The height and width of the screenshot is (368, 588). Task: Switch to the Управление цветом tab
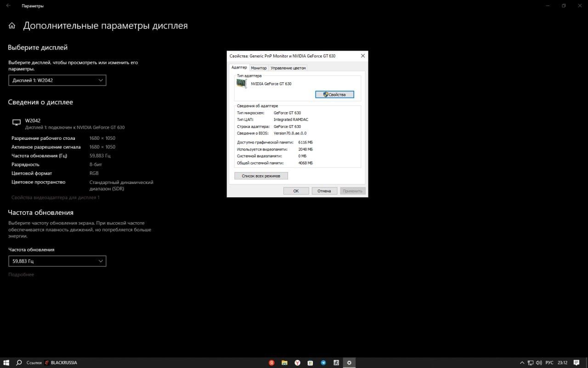coord(288,68)
